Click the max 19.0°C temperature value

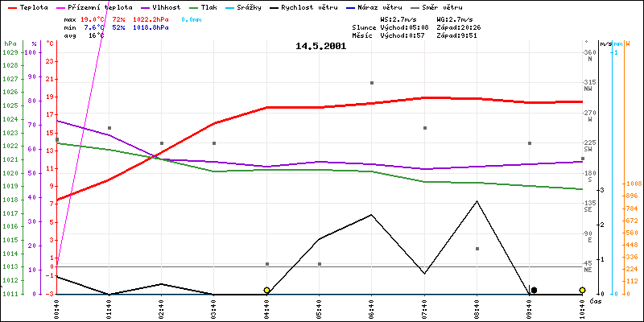(97, 19)
